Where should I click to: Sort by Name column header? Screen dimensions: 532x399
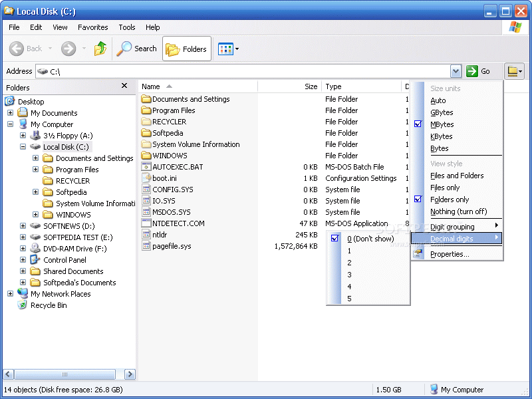click(198, 86)
